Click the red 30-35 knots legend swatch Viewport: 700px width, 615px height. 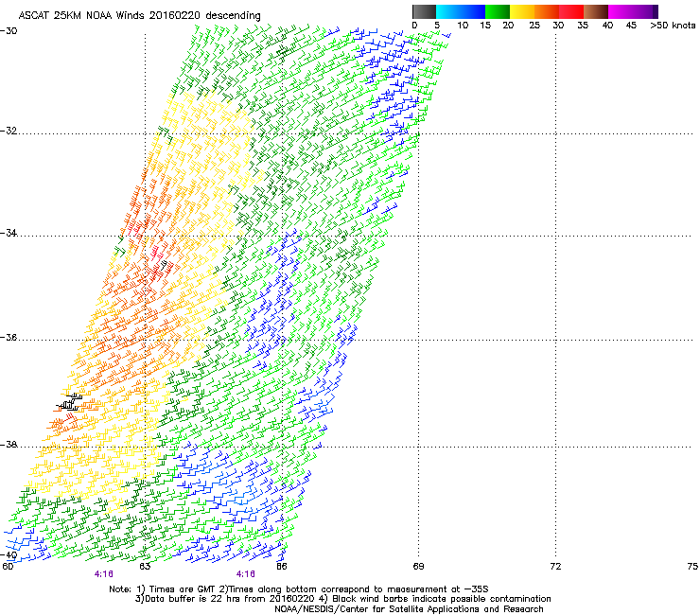(571, 11)
